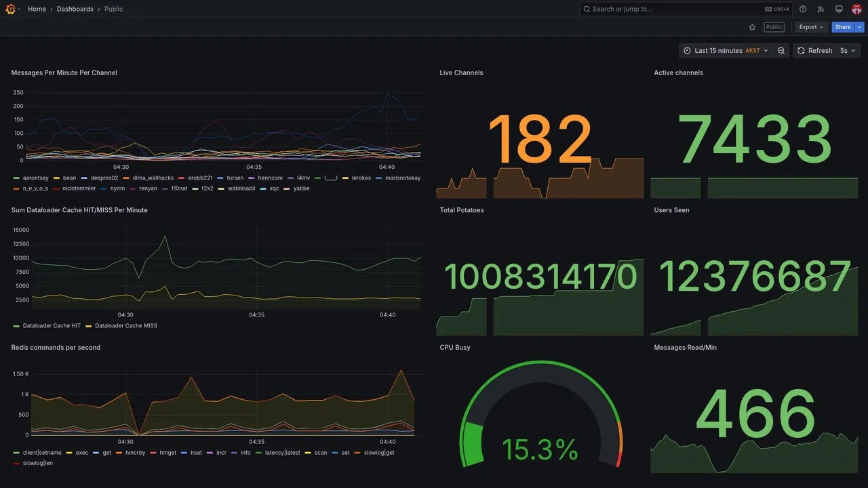The image size is (868, 488).
Task: Open the Export dropdown menu
Action: click(x=812, y=27)
